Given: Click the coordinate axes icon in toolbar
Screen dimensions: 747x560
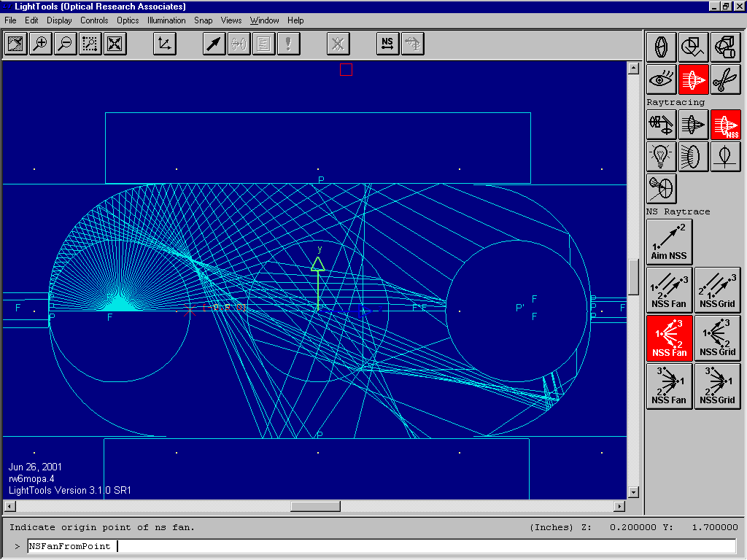Looking at the screenshot, I should (165, 44).
